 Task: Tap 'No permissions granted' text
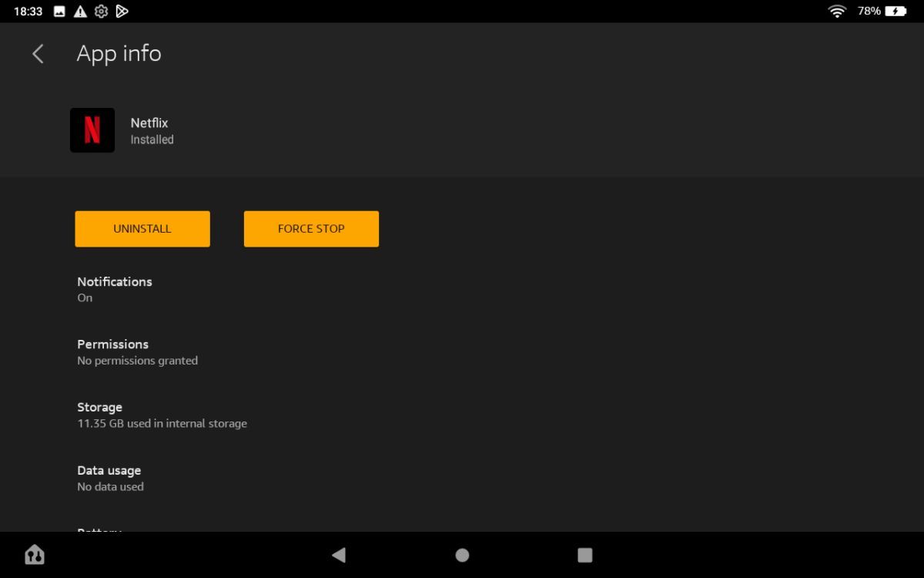pyautogui.click(x=137, y=361)
